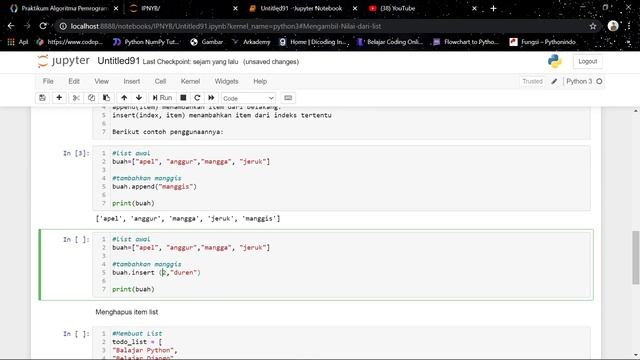
Task: Click the Logout button
Action: [x=587, y=61]
